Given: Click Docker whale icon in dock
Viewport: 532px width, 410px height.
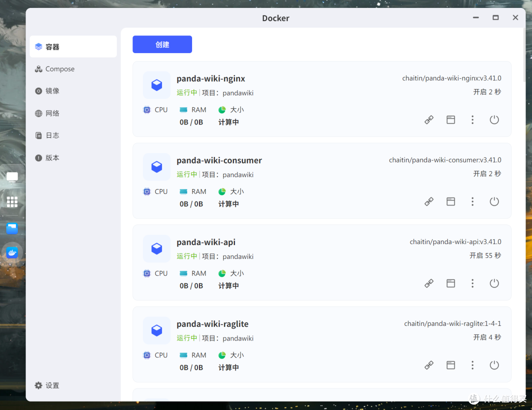Looking at the screenshot, I should click(x=12, y=253).
